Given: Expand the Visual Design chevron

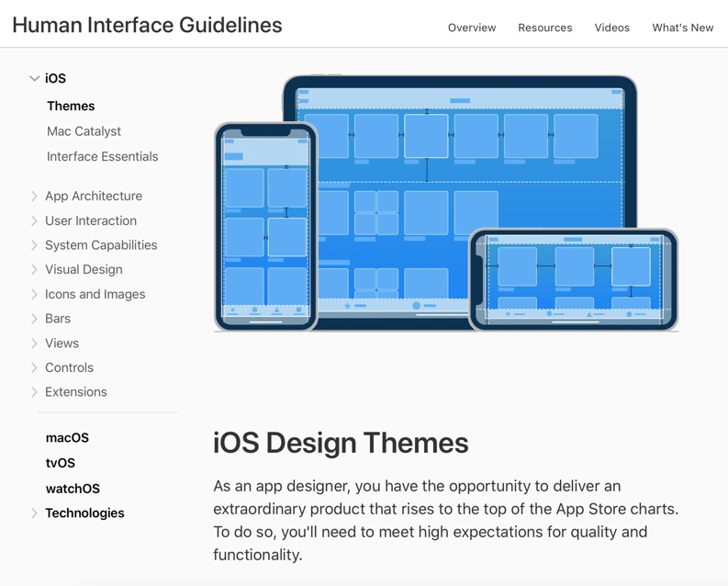Looking at the screenshot, I should tap(34, 270).
